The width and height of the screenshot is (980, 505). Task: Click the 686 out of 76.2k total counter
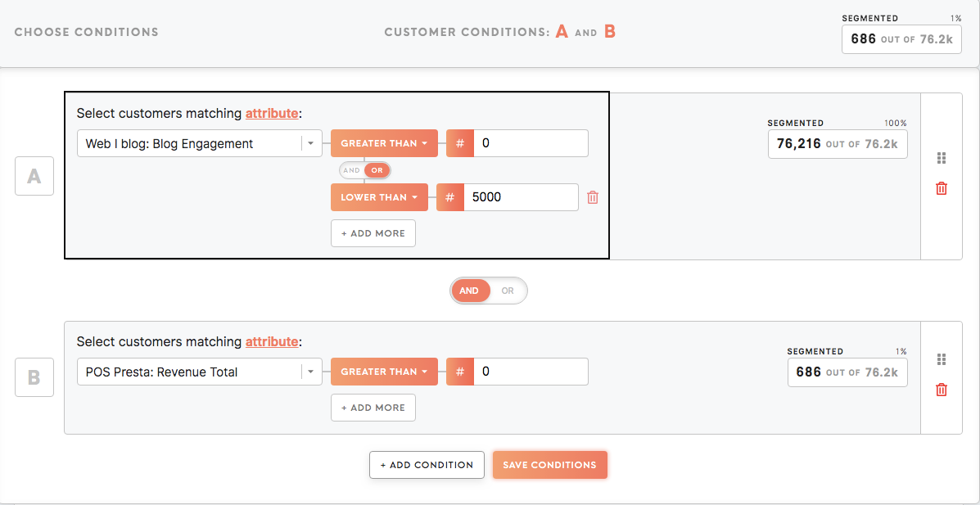click(x=901, y=39)
